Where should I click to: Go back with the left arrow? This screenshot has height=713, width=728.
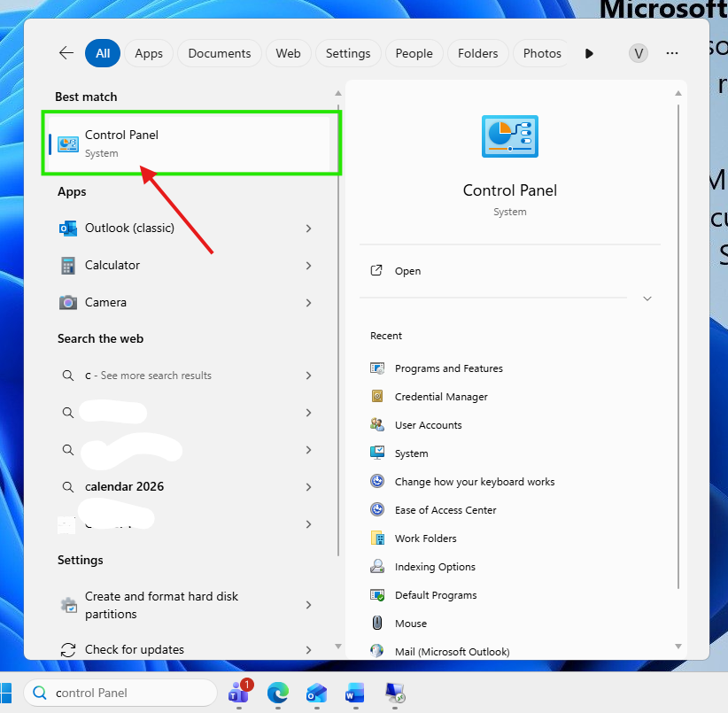[x=66, y=53]
